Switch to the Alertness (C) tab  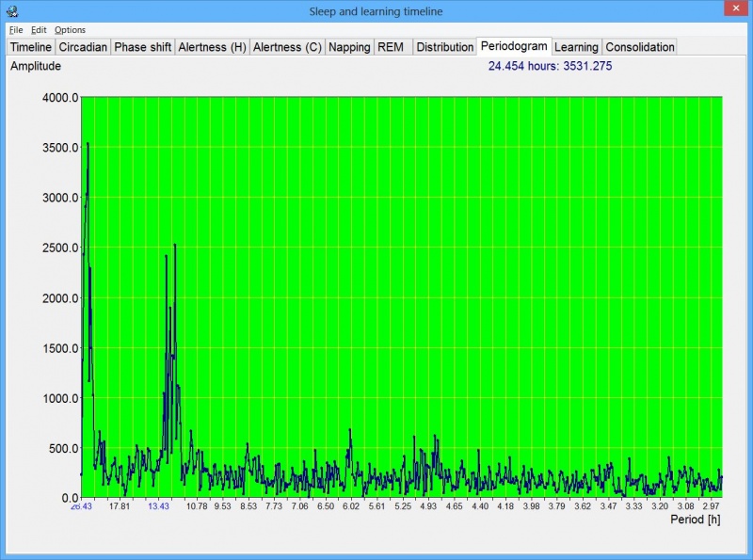click(287, 46)
